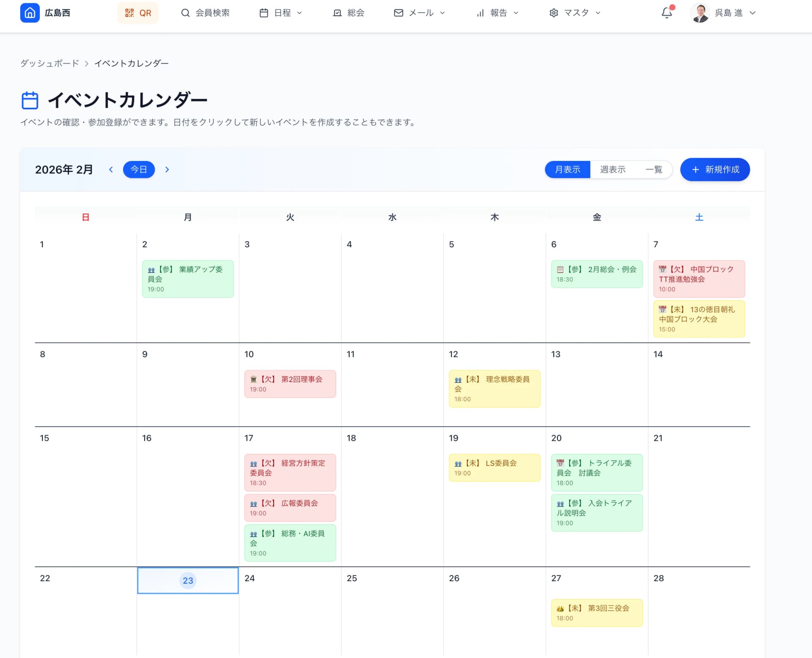Open the QR code scanner
This screenshot has height=658, width=812.
[x=138, y=13]
